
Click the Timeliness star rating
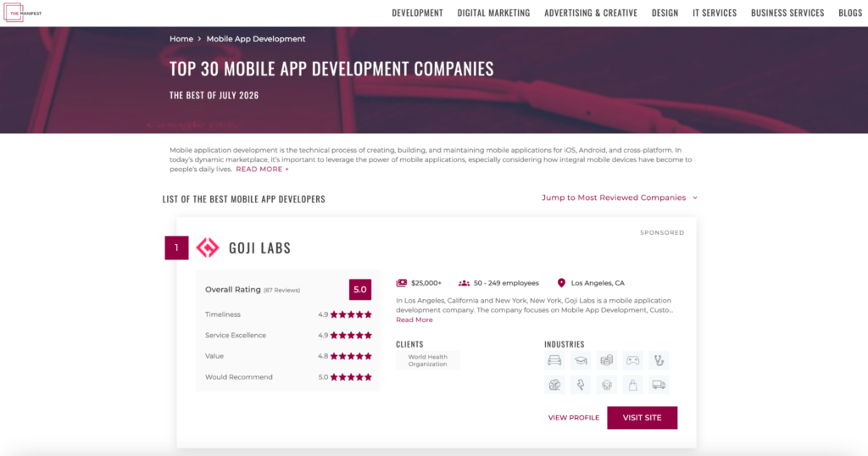coord(351,314)
